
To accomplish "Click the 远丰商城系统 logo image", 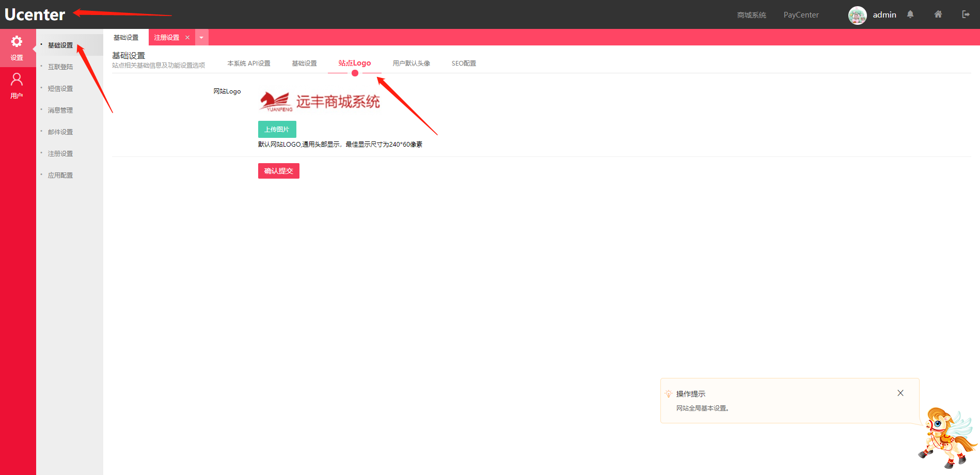I will 320,102.
